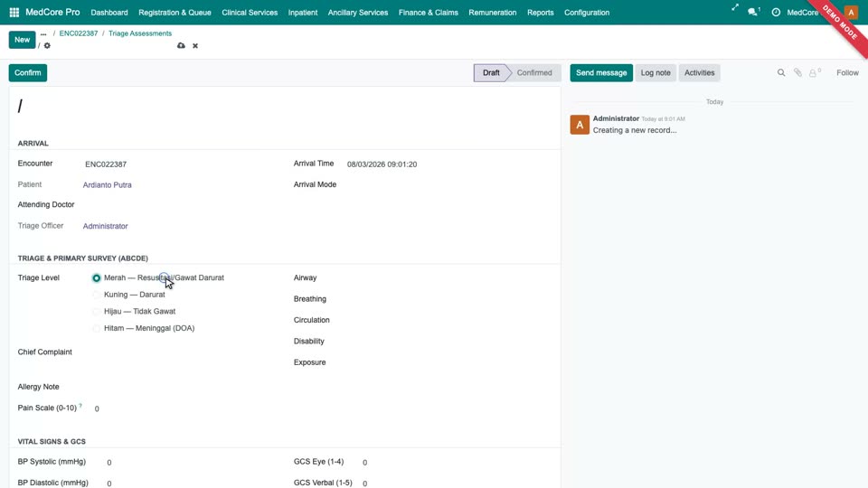Click the MedCore Pro brand title

tap(52, 12)
